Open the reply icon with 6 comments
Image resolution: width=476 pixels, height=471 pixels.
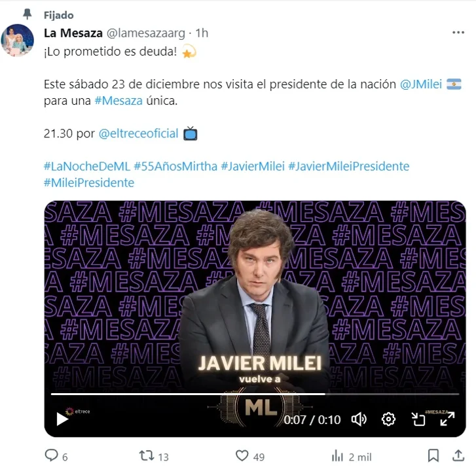coord(51,455)
